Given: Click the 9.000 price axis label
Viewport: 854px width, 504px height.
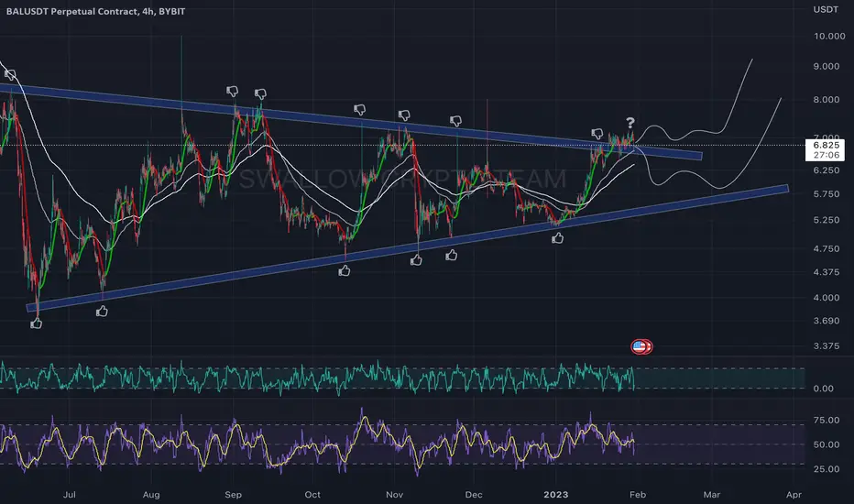Looking at the screenshot, I should [x=827, y=66].
